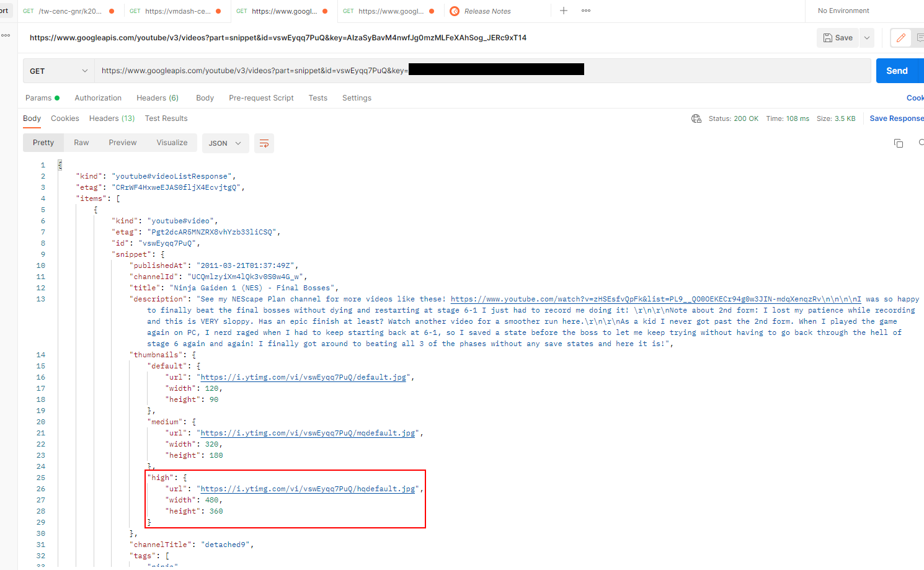
Task: Open the sidebar three-dot menu at left edge
Action: [x=6, y=35]
